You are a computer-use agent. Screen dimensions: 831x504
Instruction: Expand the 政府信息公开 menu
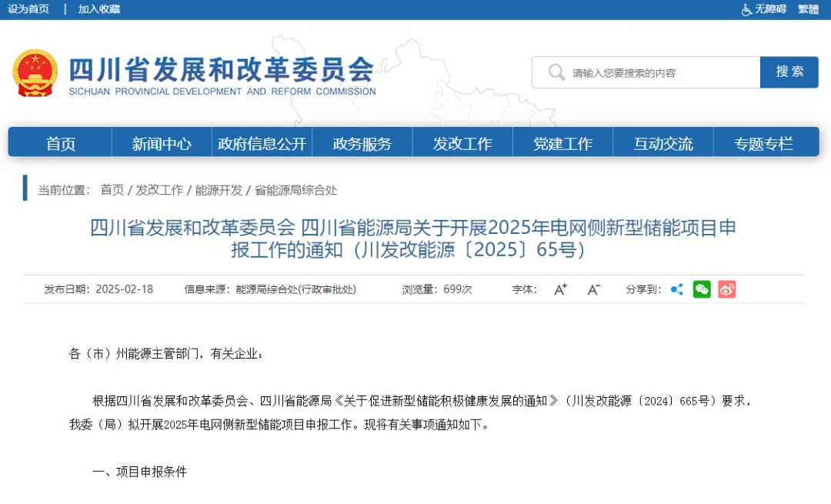point(262,143)
